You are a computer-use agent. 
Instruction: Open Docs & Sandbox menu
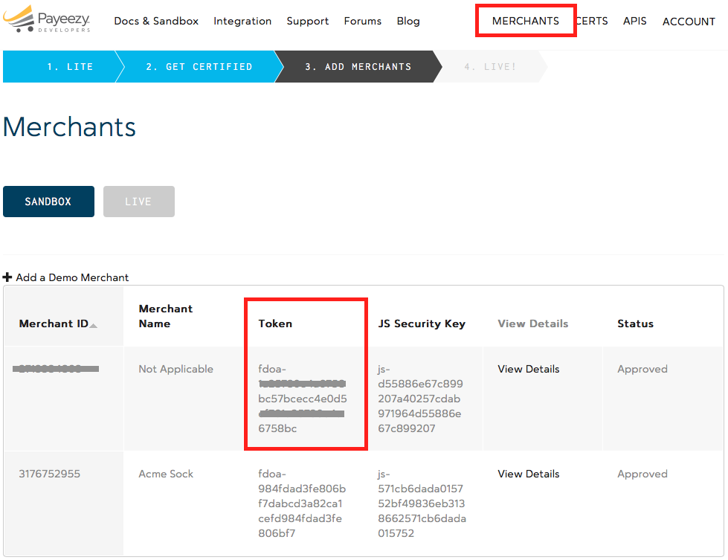click(x=156, y=21)
